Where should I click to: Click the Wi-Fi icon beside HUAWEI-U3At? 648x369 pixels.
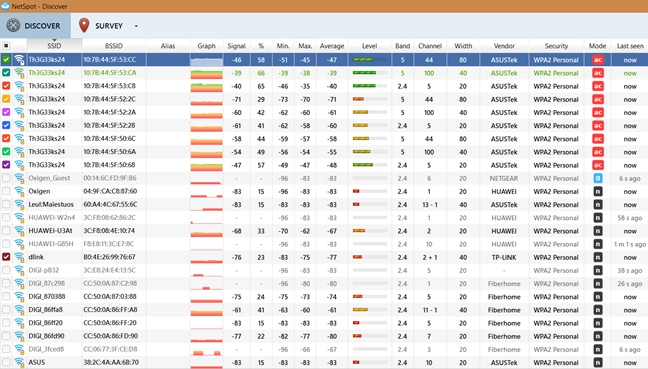tap(19, 231)
